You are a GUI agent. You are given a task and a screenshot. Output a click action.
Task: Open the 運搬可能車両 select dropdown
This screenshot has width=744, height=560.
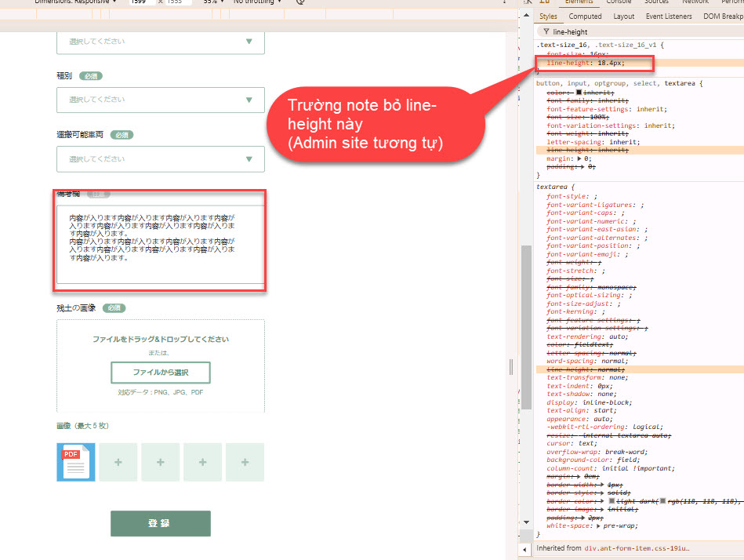160,159
